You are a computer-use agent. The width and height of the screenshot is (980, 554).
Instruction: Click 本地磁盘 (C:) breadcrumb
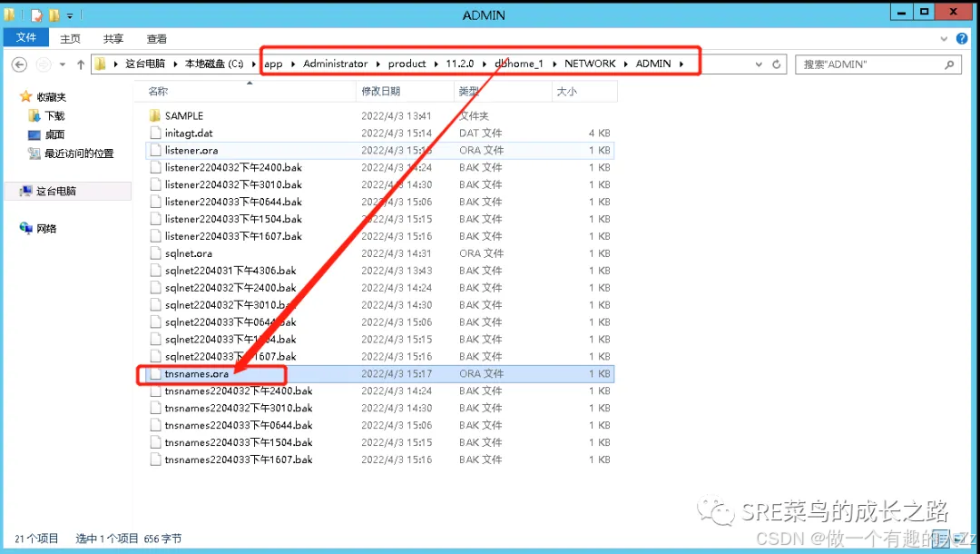(x=214, y=64)
